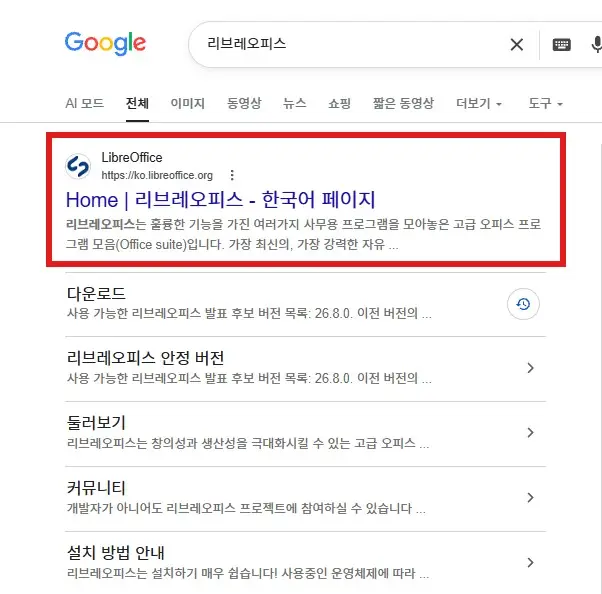Open the on-screen keyboard icon
The height and width of the screenshot is (594, 602).
tap(561, 45)
